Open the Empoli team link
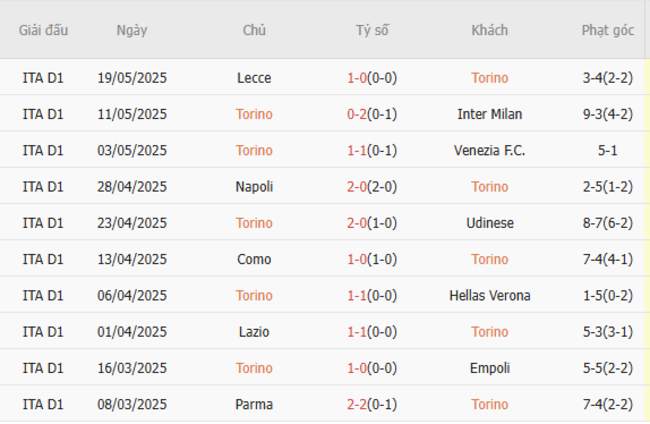Viewport: 650px width, 424px height. 490,368
